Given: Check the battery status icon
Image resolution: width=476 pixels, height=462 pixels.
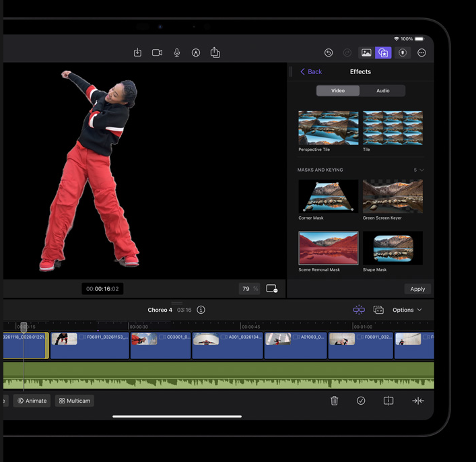Looking at the screenshot, I should point(419,39).
